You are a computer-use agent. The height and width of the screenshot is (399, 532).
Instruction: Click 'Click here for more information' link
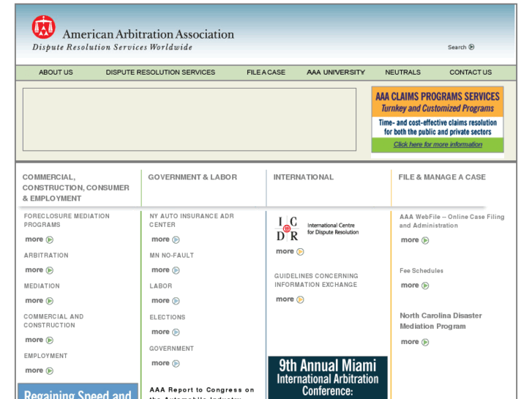438,144
